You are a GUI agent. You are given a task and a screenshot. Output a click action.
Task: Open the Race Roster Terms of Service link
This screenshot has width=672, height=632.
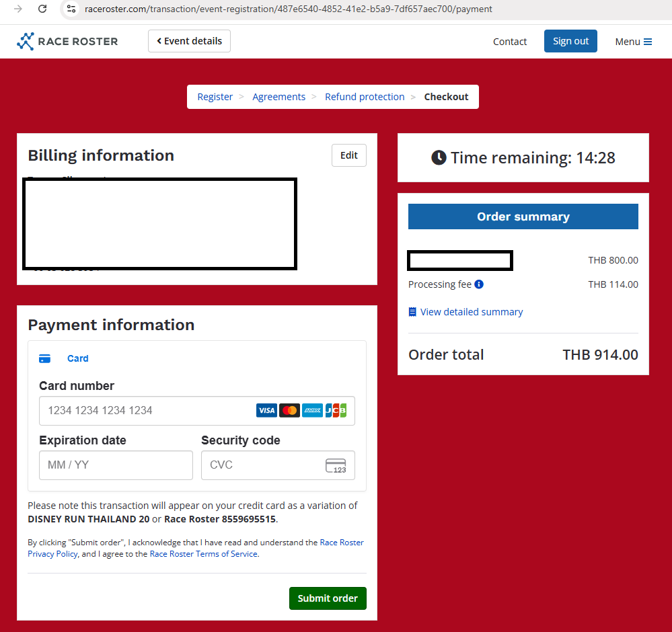pyautogui.click(x=204, y=554)
